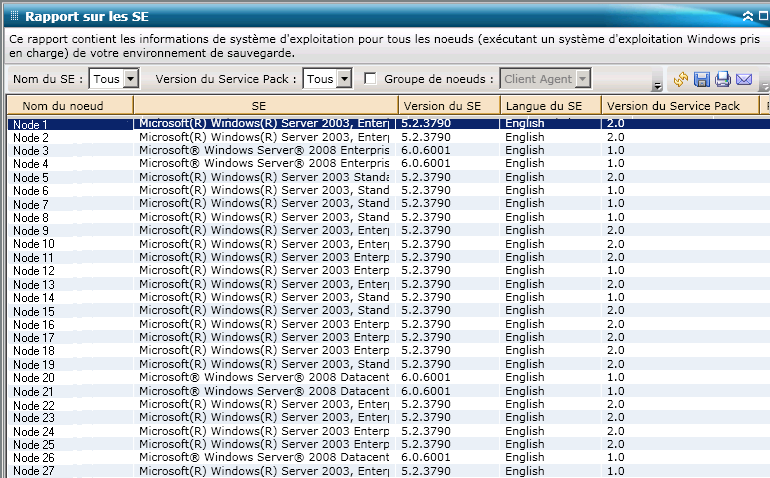This screenshot has width=770, height=478.
Task: Click the 6.0.6001 version cell for Node 21
Action: click(426, 391)
